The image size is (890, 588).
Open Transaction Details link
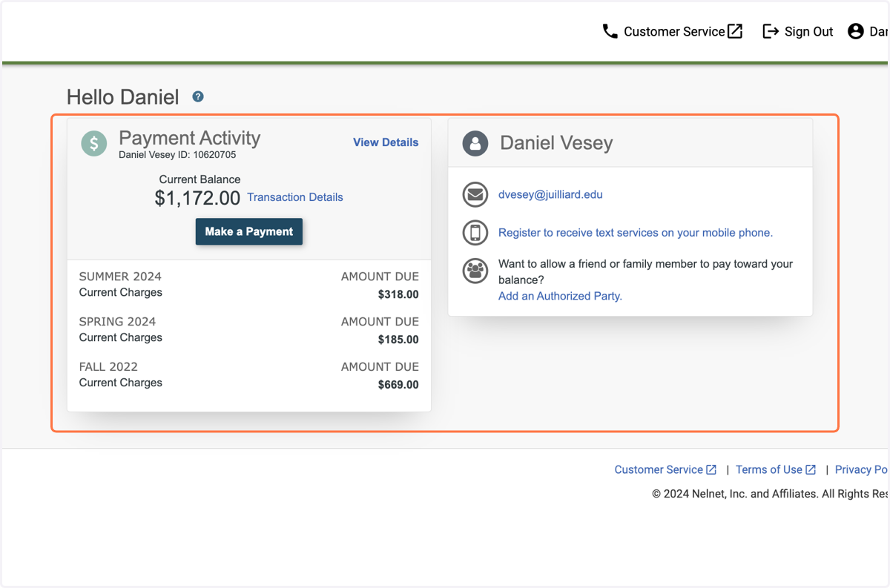coord(295,197)
